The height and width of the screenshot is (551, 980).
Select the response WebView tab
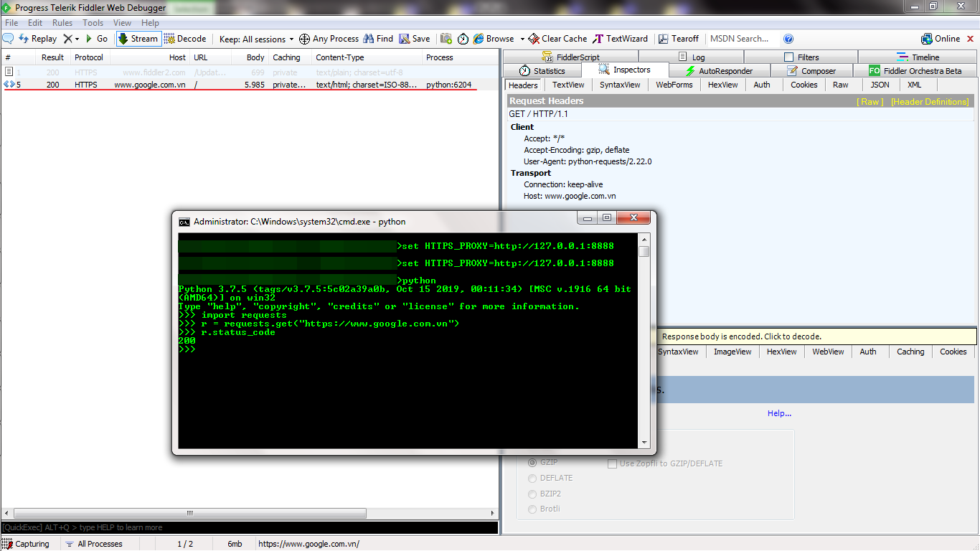tap(828, 352)
